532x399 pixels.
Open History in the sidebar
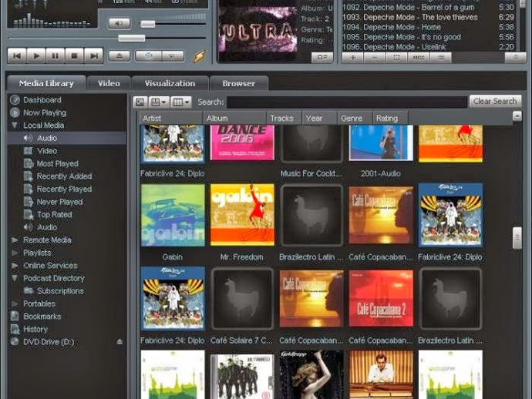point(35,329)
